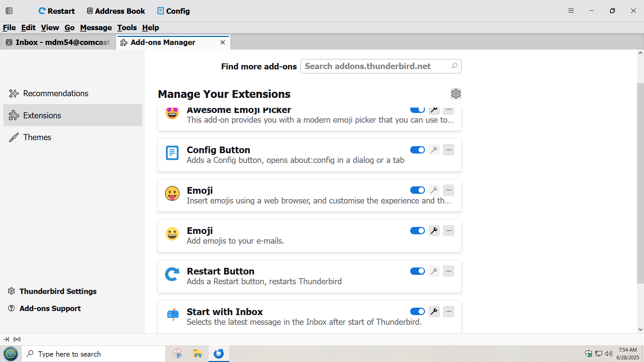
Task: Click the Config Button document icon
Action: point(172,153)
